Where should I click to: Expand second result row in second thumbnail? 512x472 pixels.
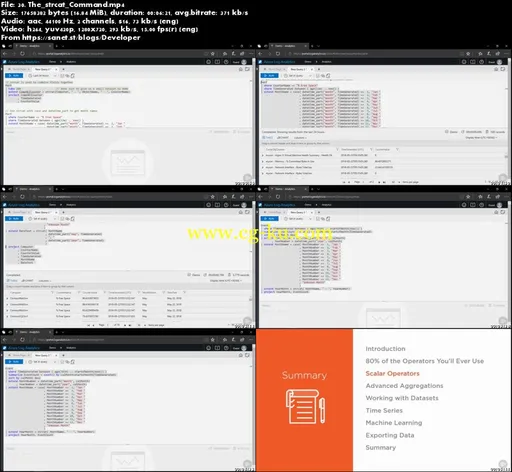[263, 161]
